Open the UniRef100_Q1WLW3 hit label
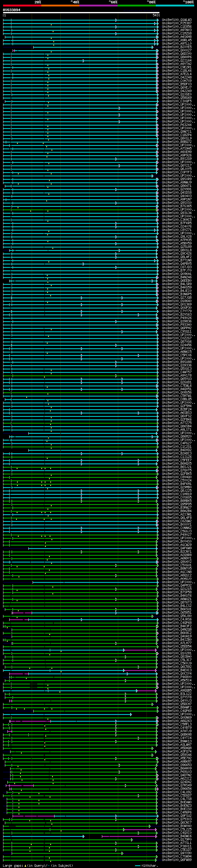 coord(176,20)
